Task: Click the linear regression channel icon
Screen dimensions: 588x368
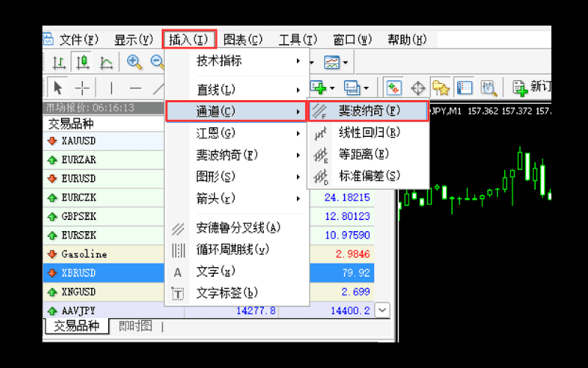Action: (320, 133)
